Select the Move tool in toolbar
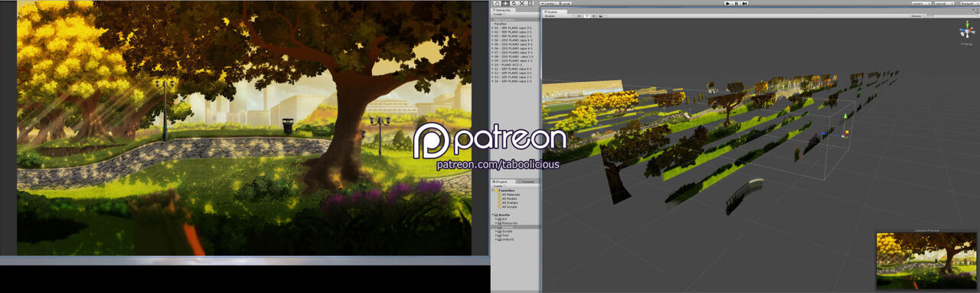The height and width of the screenshot is (293, 980). 505,3
